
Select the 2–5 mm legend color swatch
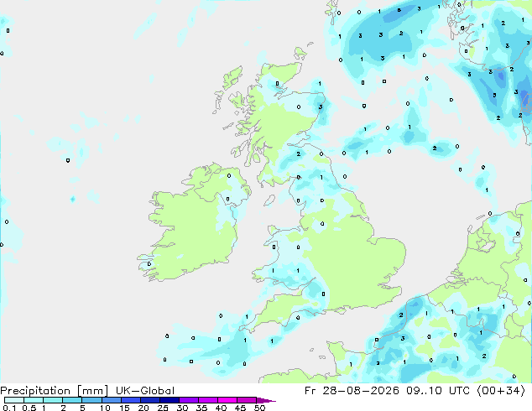(72, 400)
